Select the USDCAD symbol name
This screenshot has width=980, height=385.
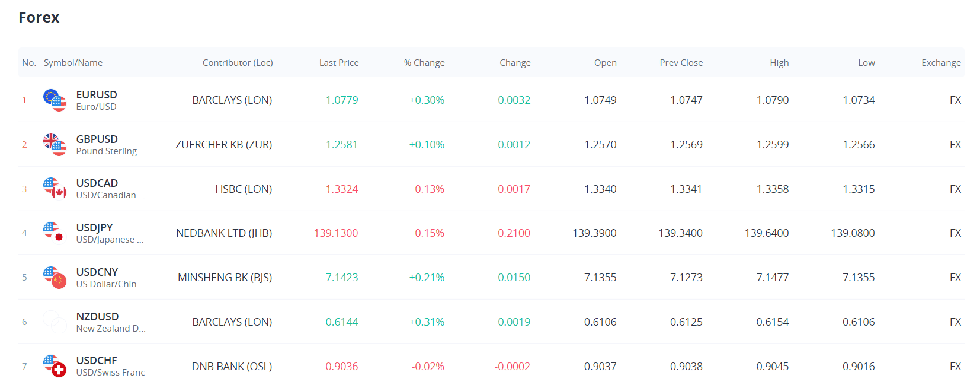(97, 183)
